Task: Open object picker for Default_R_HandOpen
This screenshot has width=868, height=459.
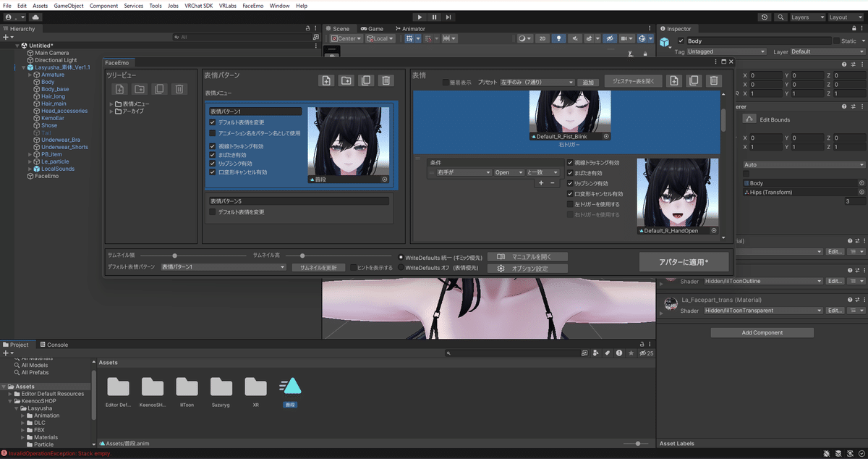Action: [714, 230]
